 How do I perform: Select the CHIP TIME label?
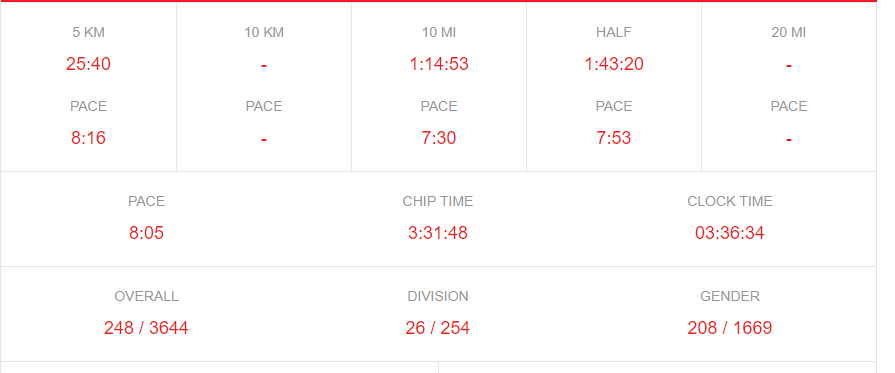[438, 202]
